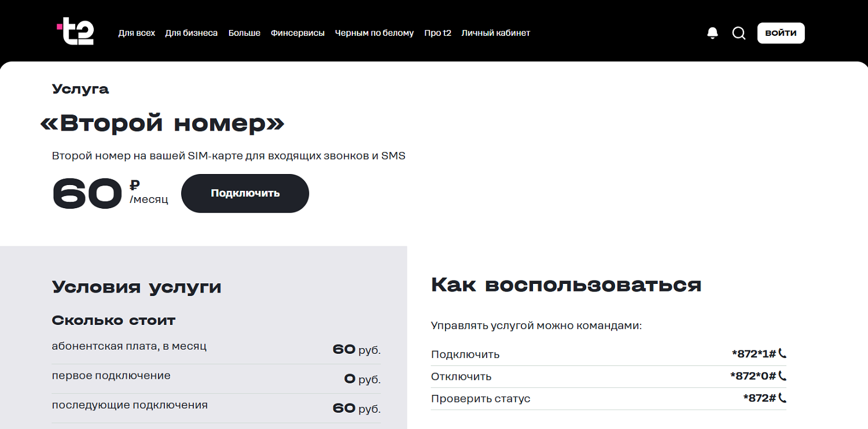The height and width of the screenshot is (429, 868).
Task: Click the t2 logo
Action: (x=75, y=32)
